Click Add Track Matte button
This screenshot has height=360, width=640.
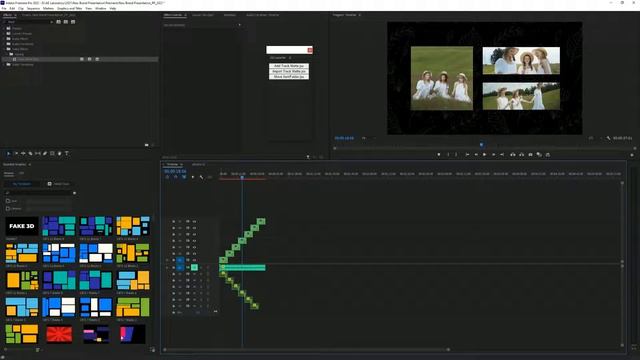pyautogui.click(x=289, y=66)
